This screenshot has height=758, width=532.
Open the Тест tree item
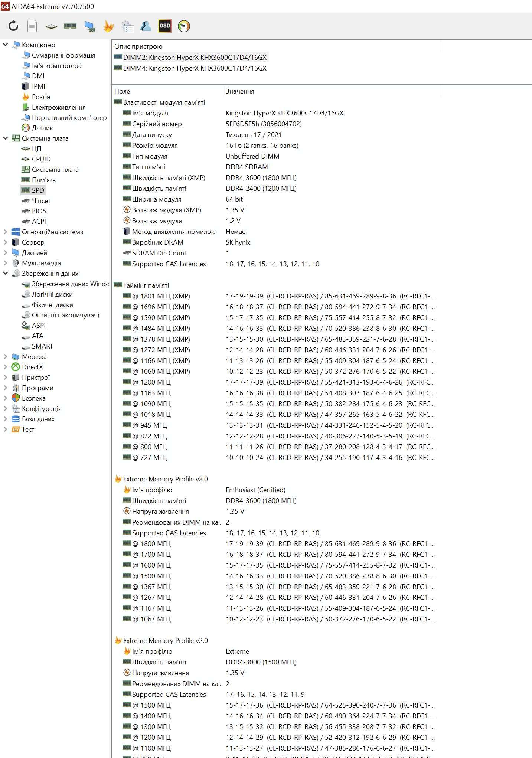pos(28,429)
